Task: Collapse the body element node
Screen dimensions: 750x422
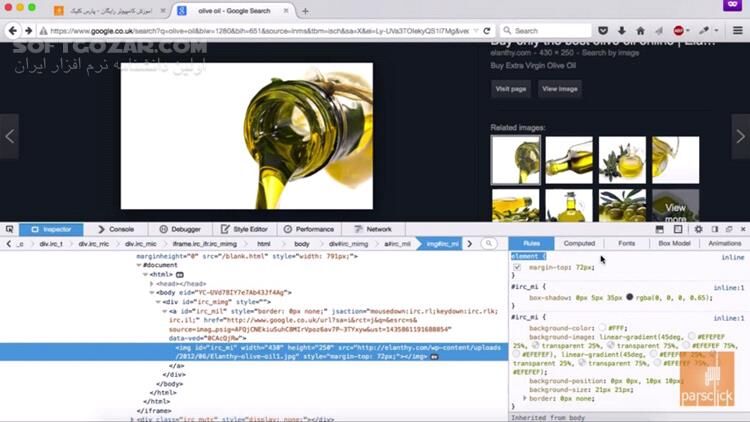Action: (x=150, y=292)
